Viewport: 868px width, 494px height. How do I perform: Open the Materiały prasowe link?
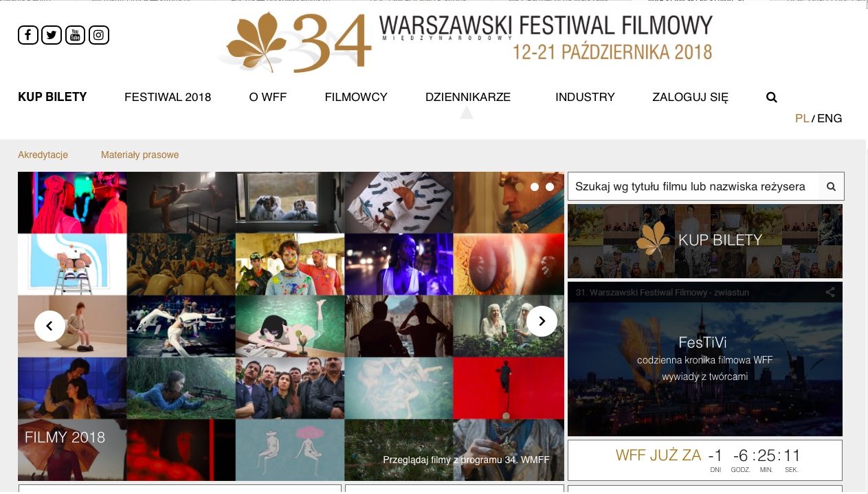pyautogui.click(x=140, y=155)
